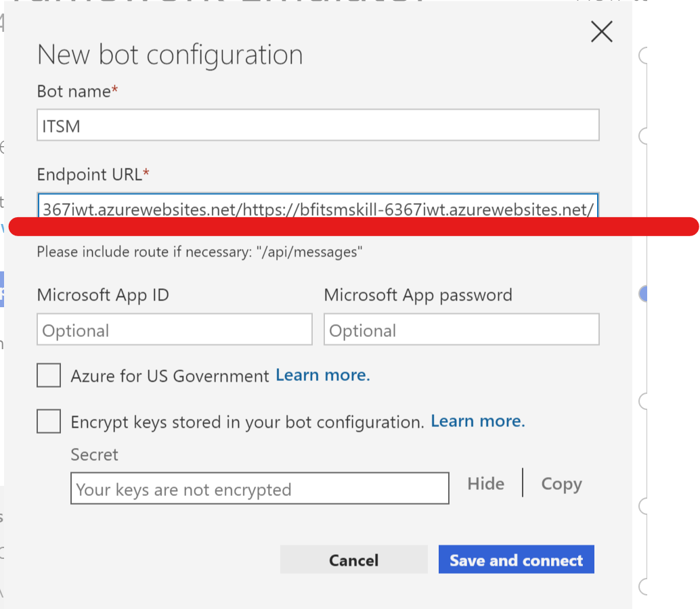Select the Secret text field
Screen dimensions: 700x609
tap(260, 489)
